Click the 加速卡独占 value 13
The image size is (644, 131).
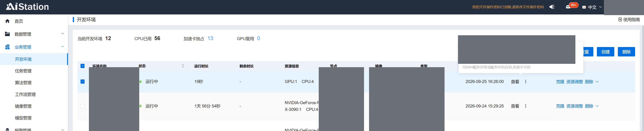point(210,38)
